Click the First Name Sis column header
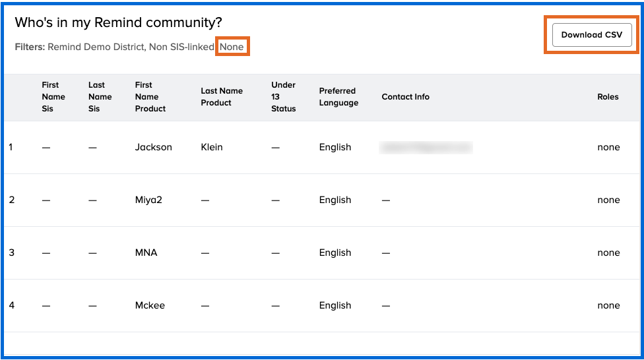 53,97
